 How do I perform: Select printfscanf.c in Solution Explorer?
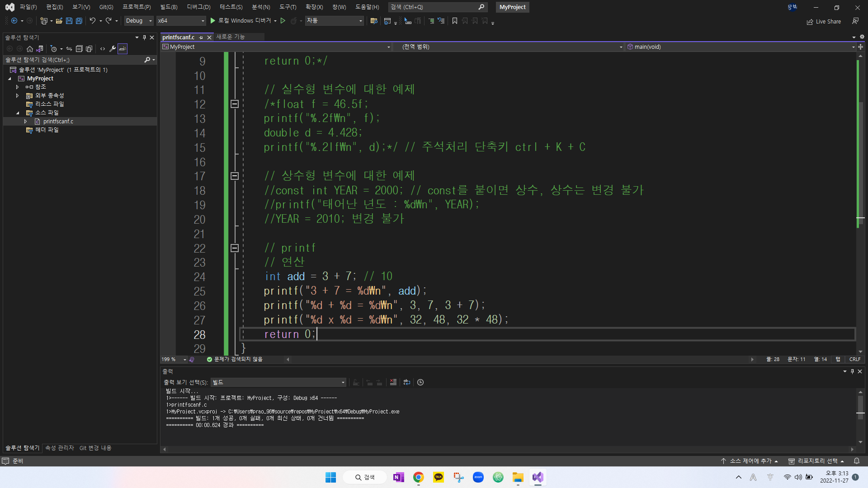pos(58,122)
